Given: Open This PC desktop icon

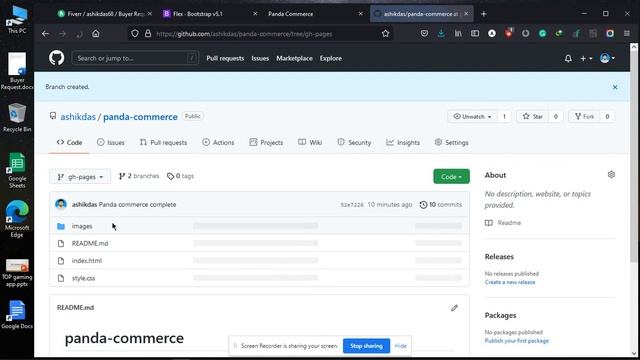Looking at the screenshot, I should [17, 20].
